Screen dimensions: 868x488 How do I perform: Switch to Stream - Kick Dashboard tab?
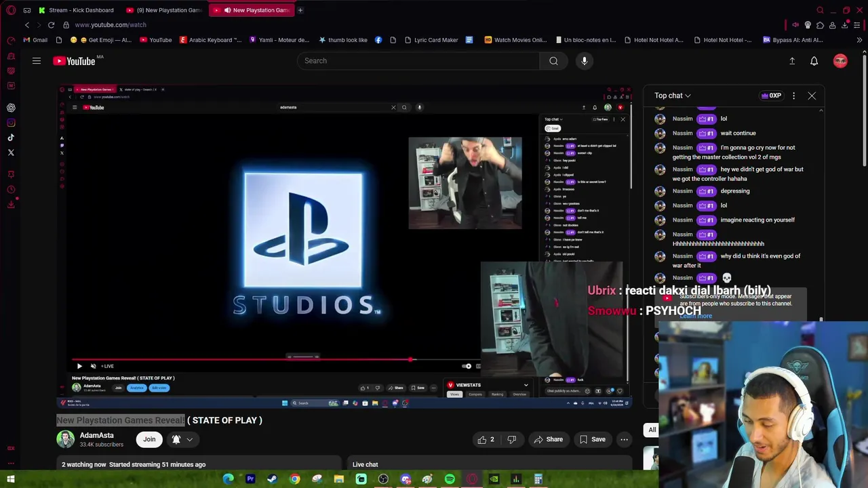(78, 10)
